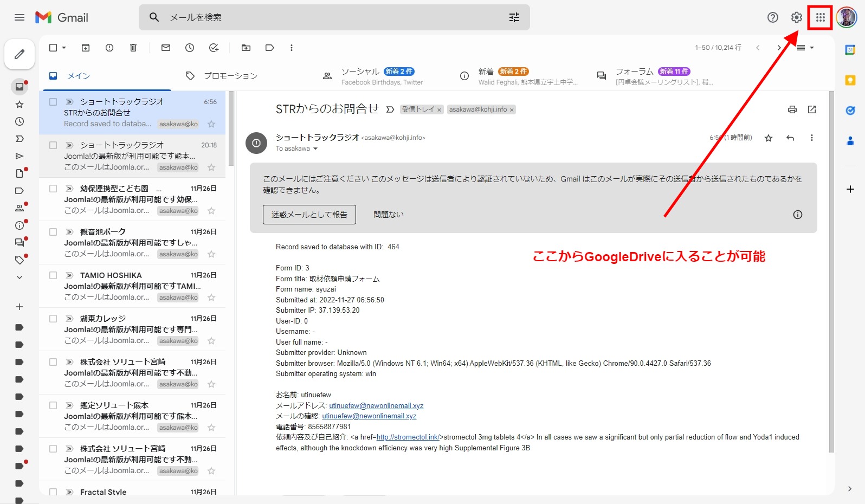Reply to the open message

(790, 138)
